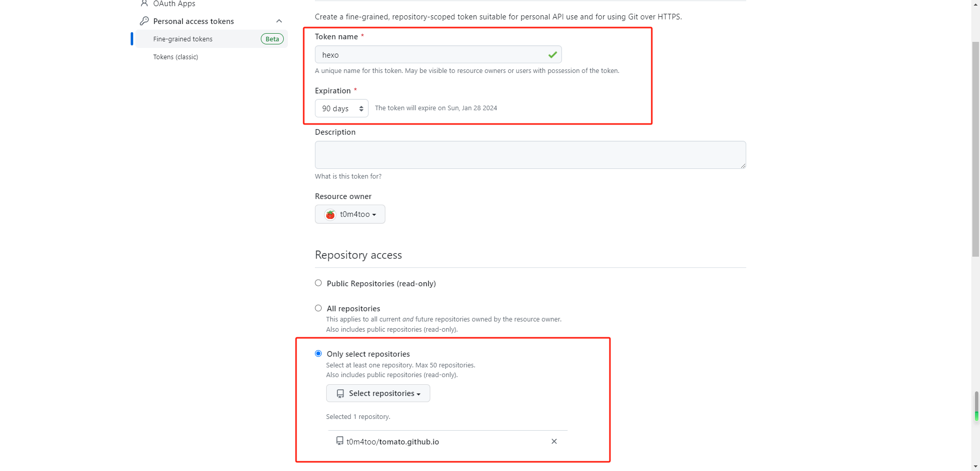Screen dimensions: 980x471
Task: Click the tomato avatar in Resource owner
Action: click(x=330, y=214)
